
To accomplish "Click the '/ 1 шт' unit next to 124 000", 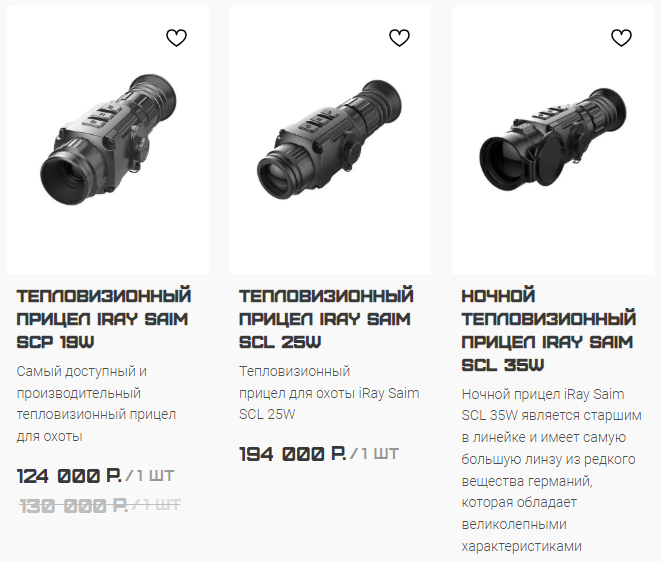I will pyautogui.click(x=150, y=476).
